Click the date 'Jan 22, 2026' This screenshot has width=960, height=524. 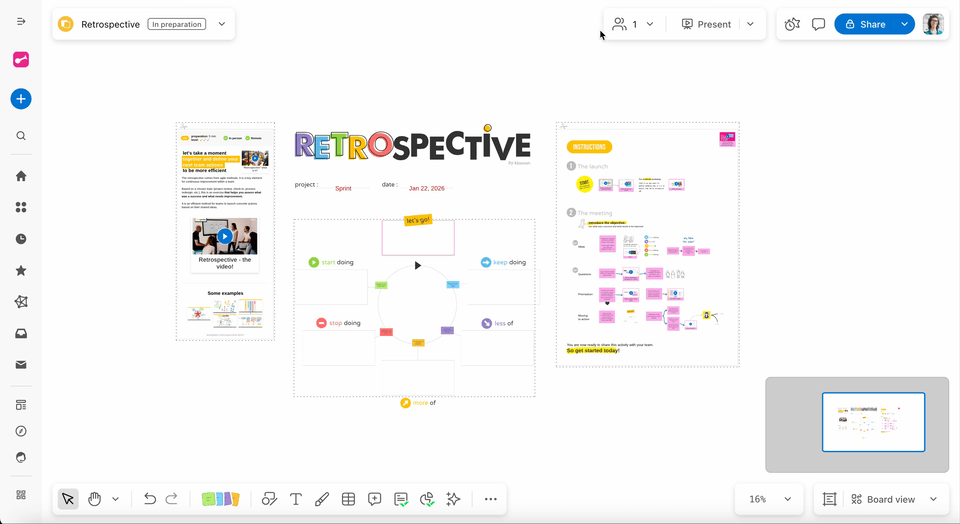click(427, 189)
